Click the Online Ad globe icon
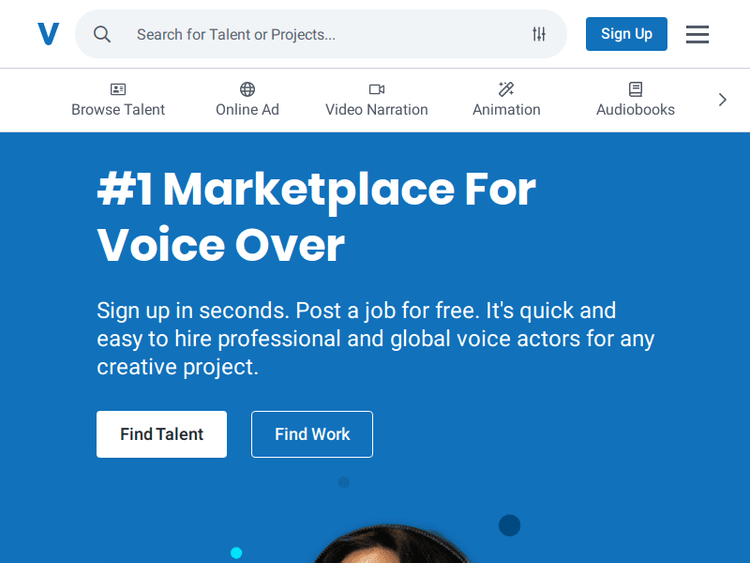750x563 pixels. tap(247, 89)
